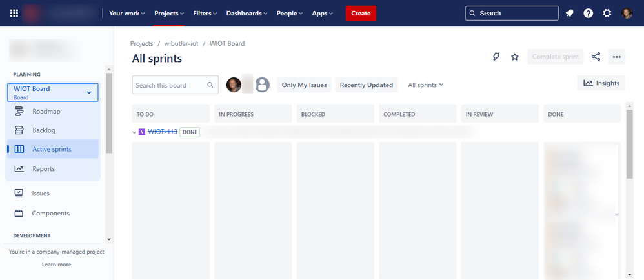The height and width of the screenshot is (280, 644).
Task: Open your profile avatar in top bar
Action: (627, 13)
